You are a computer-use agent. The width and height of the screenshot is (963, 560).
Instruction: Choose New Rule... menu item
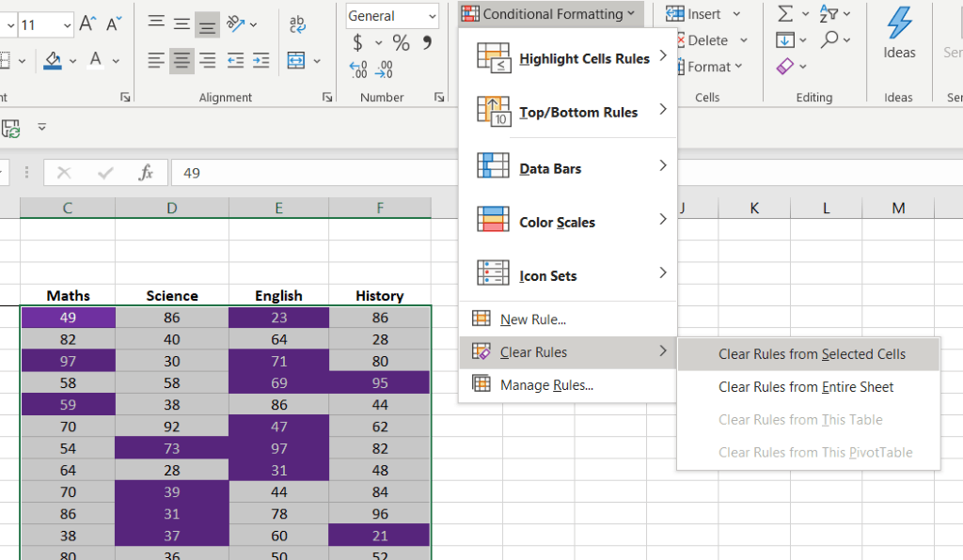[568, 319]
